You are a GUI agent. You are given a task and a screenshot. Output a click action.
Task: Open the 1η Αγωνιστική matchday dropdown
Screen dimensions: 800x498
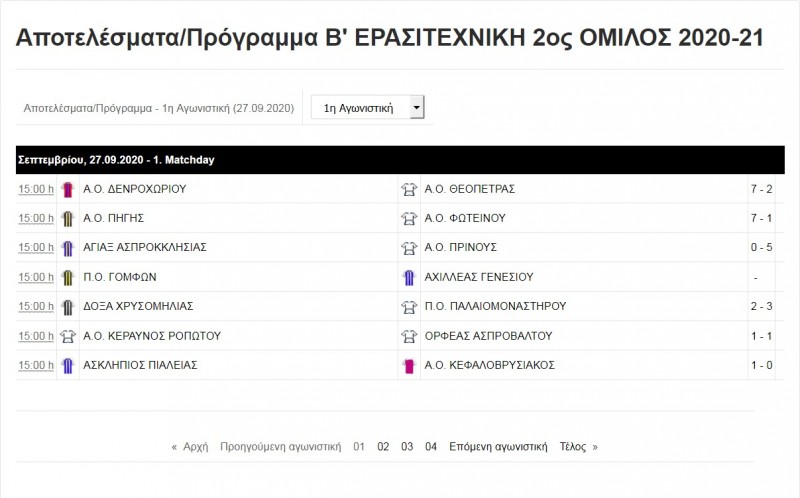(368, 108)
